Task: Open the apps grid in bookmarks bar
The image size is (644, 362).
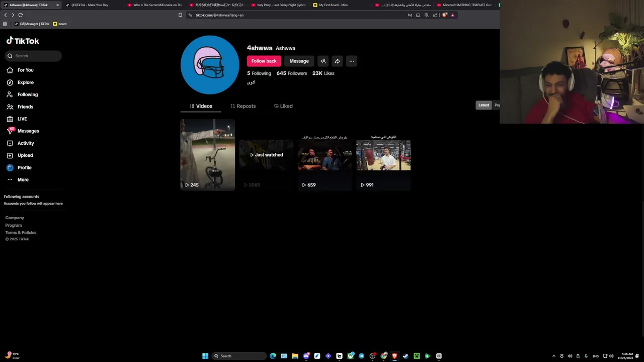Action: (5, 24)
